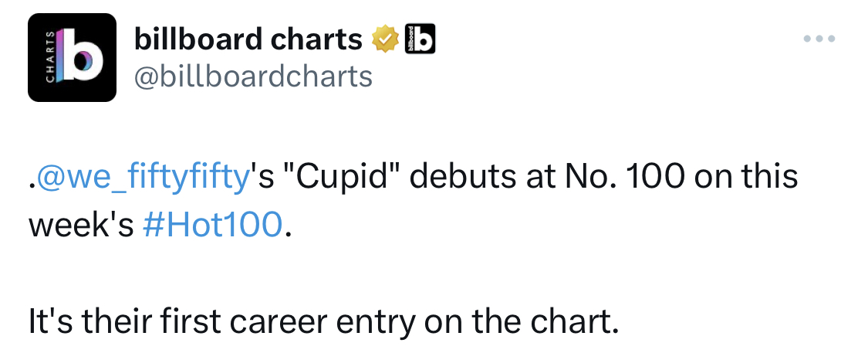Open the #Hot100 hashtag link
The image size is (868, 353).
click(213, 224)
